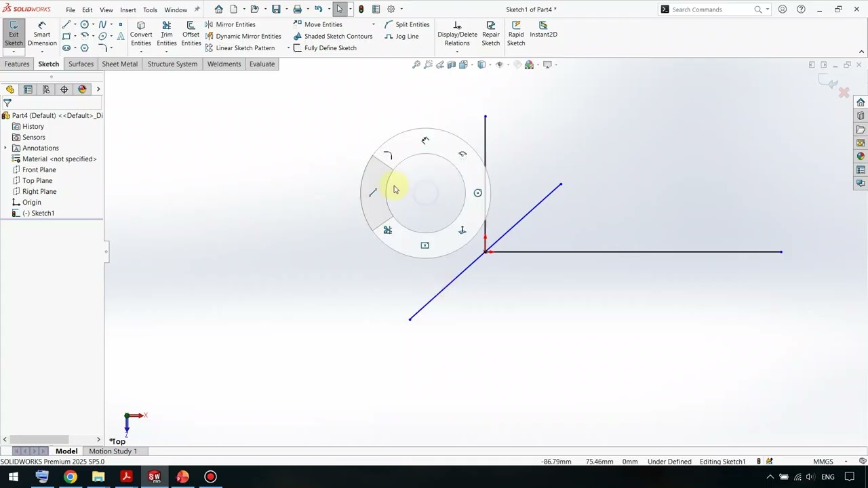The image size is (868, 488).
Task: Select the Circle sketch tool in the ribbon
Action: click(84, 24)
